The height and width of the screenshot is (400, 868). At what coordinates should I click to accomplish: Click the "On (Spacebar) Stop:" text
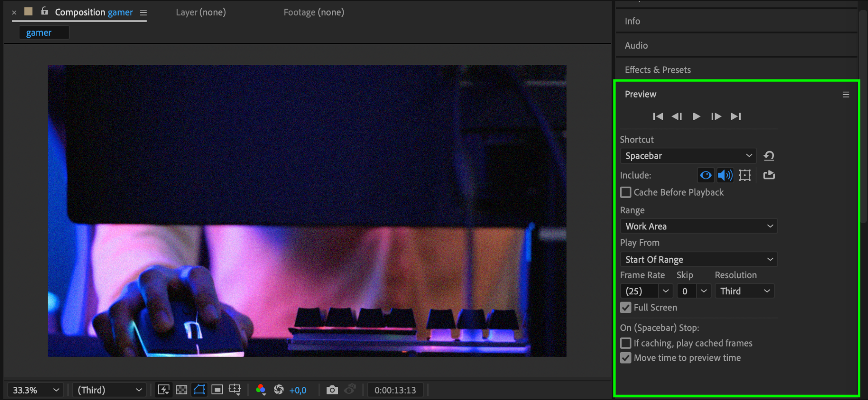pos(659,328)
